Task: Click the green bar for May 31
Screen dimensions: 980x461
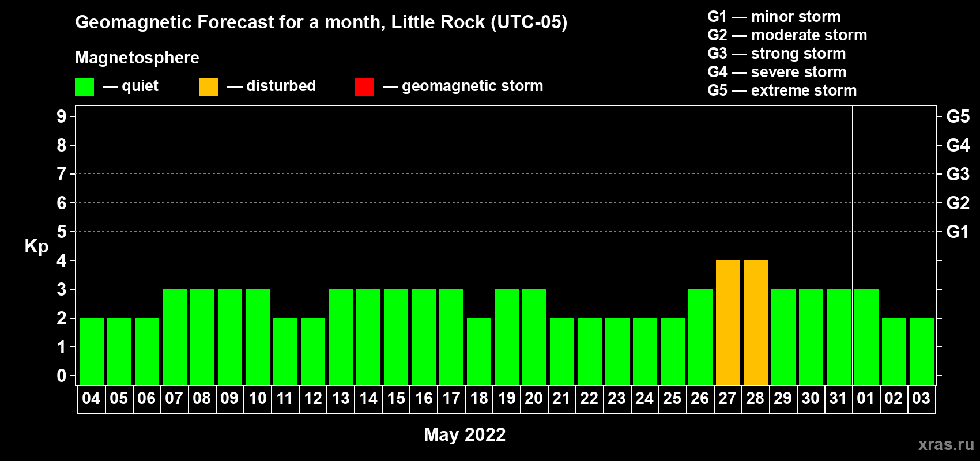Action: 839,337
